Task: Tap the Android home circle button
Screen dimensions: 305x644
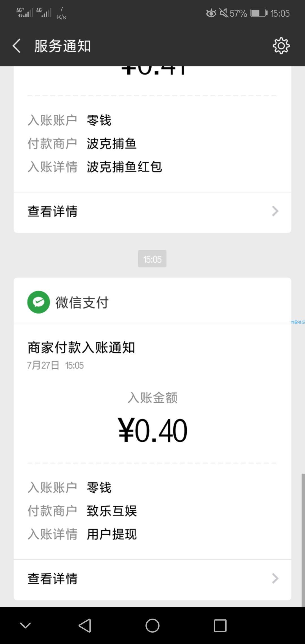Action: point(152,625)
